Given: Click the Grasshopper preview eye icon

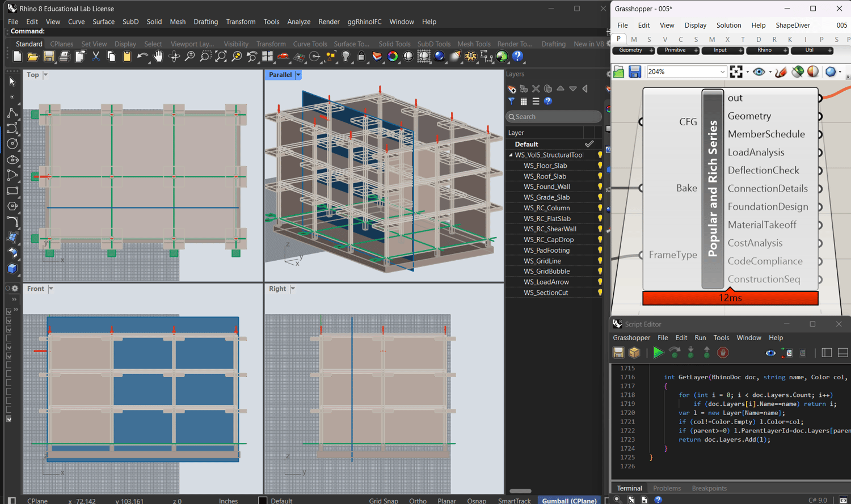Looking at the screenshot, I should coord(759,71).
